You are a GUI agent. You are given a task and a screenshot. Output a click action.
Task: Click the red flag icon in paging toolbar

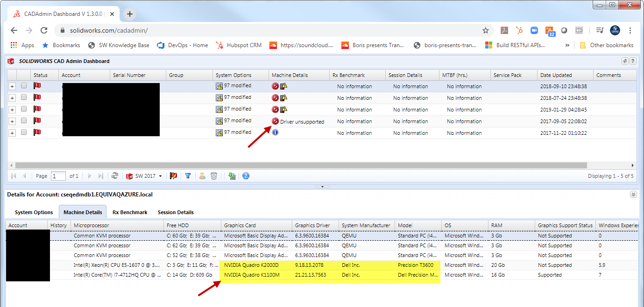(173, 176)
